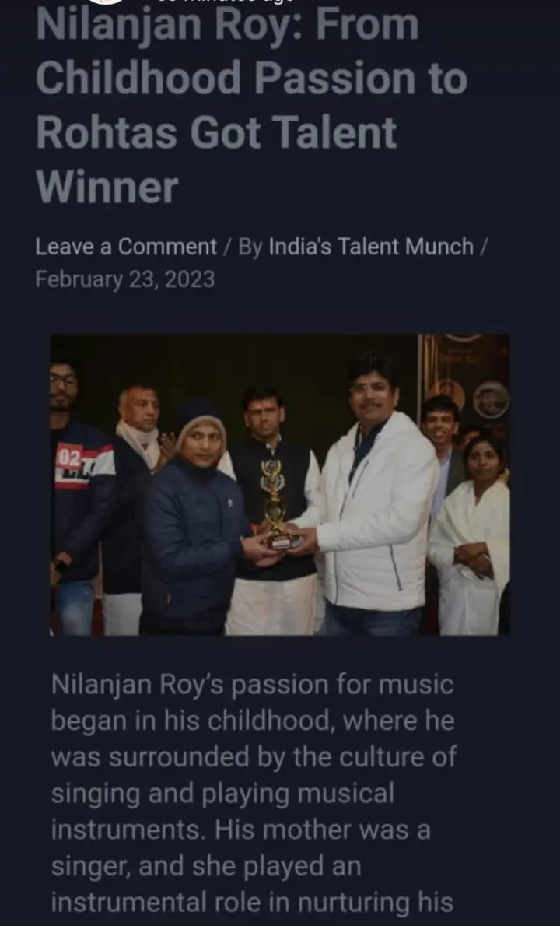Click the "His mother was a" text line
This screenshot has height=926, width=560.
pyautogui.click(x=323, y=830)
